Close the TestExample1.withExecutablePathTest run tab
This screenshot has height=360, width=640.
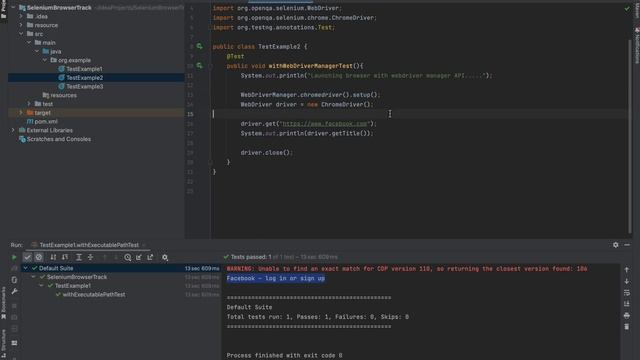click(144, 245)
